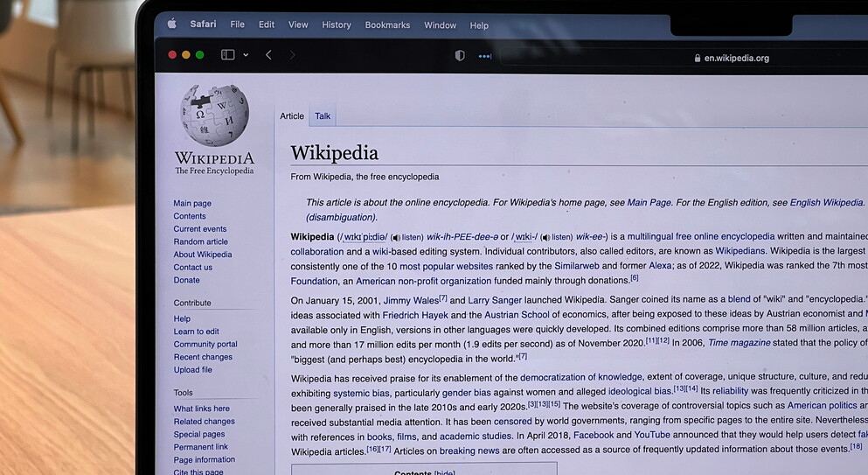This screenshot has height=475, width=868.
Task: Open Learn to edit link
Action: [196, 332]
